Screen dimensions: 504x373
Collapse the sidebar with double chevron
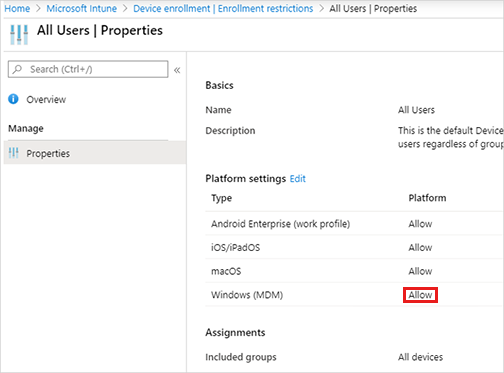(x=177, y=70)
